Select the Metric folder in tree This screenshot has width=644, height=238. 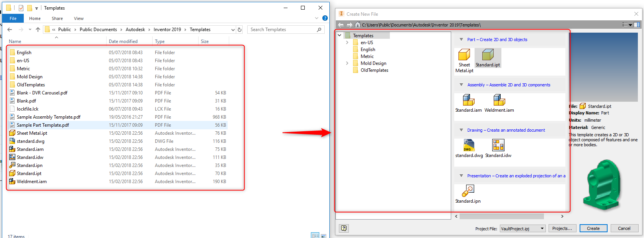tap(367, 56)
